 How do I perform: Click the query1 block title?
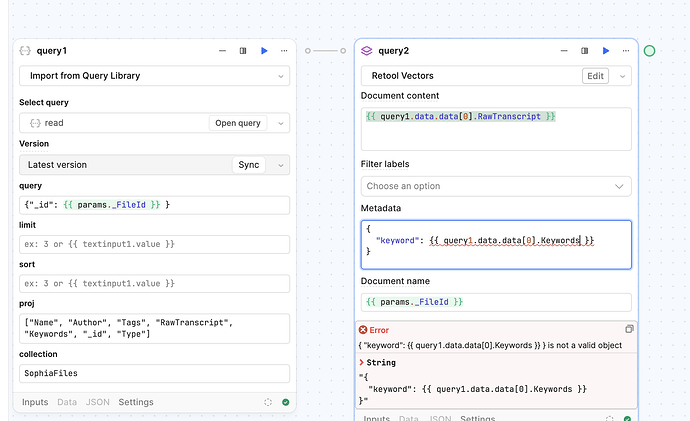tap(52, 51)
